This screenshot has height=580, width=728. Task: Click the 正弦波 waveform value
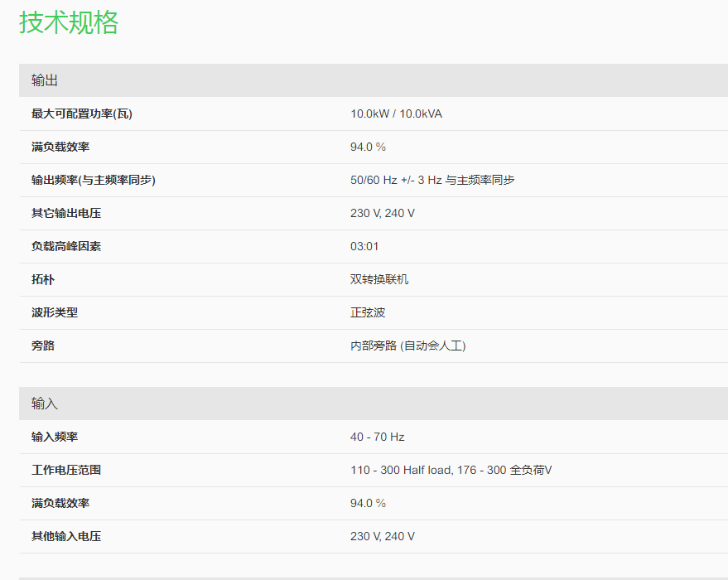(x=368, y=312)
